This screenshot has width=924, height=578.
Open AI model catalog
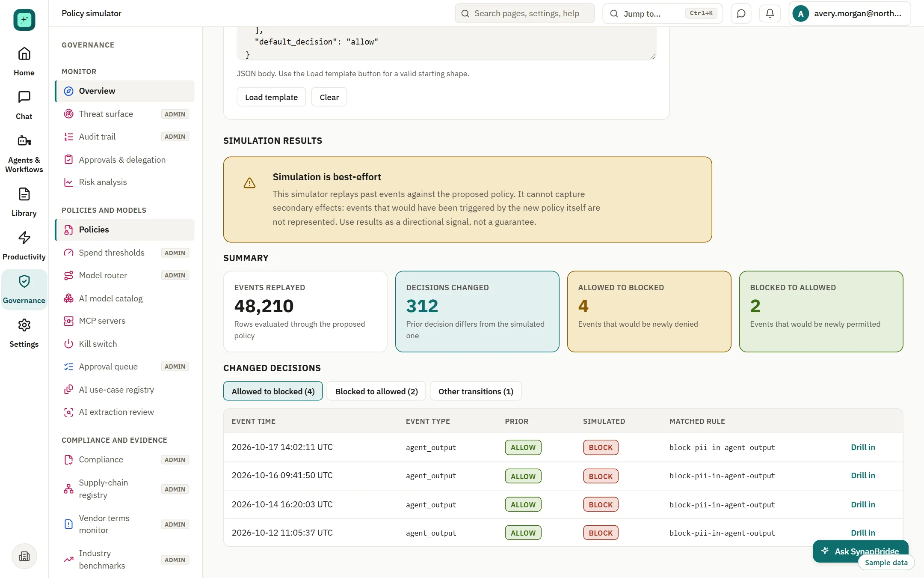click(x=125, y=298)
